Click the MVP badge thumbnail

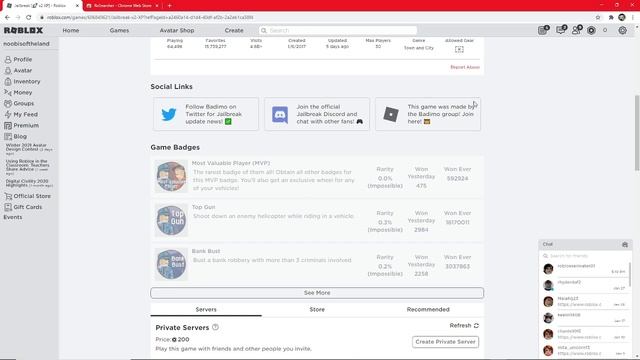tap(171, 176)
